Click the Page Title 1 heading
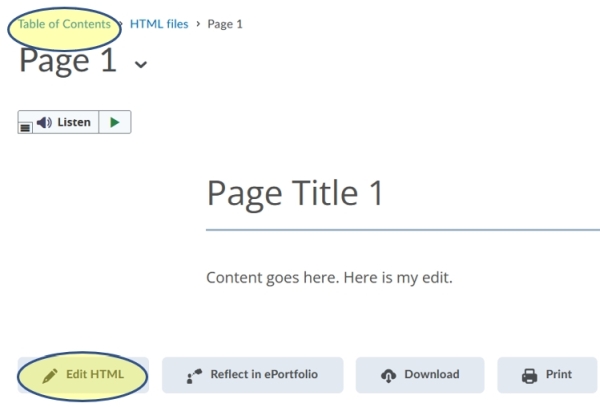The image size is (600, 407). pyautogui.click(x=295, y=193)
